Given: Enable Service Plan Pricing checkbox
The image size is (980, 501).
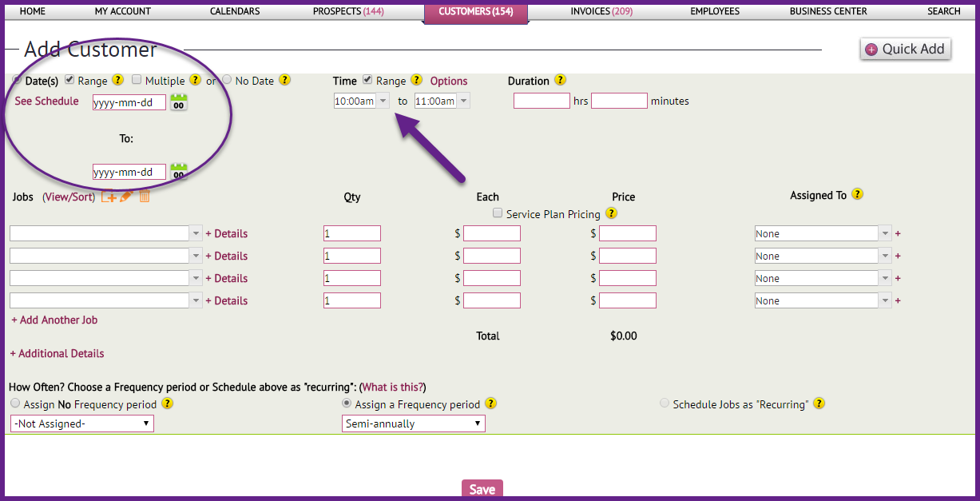Looking at the screenshot, I should 498,213.
